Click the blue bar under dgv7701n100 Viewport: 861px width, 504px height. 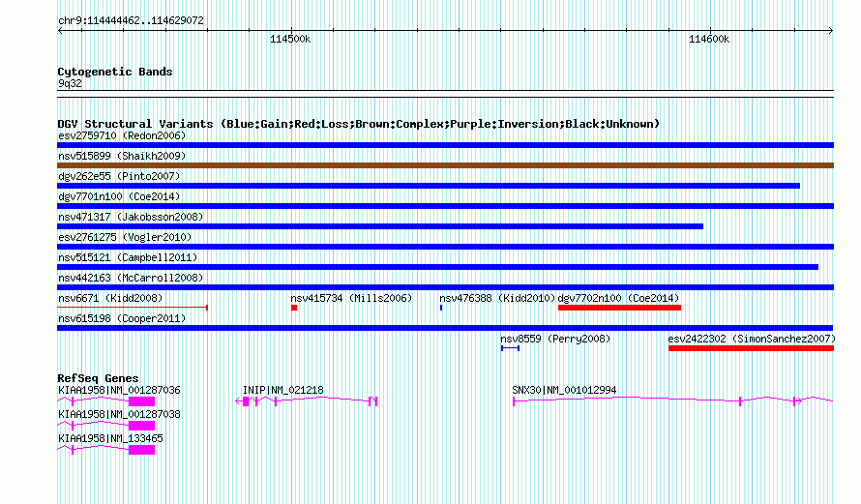click(445, 206)
